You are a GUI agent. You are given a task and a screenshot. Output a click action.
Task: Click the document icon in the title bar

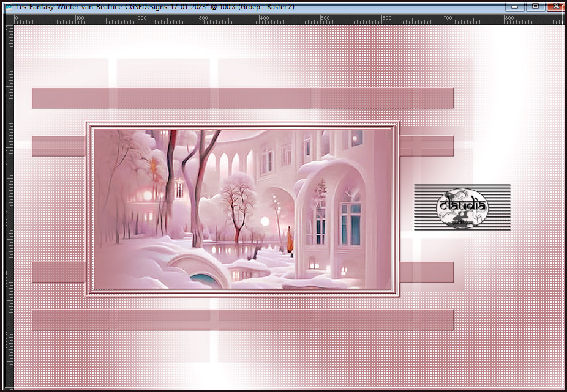(9, 7)
